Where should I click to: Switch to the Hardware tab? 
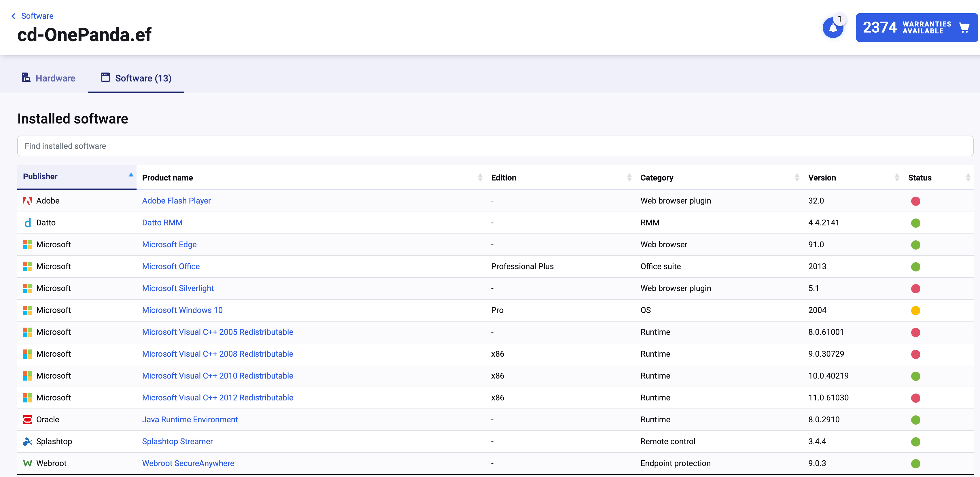pyautogui.click(x=48, y=78)
